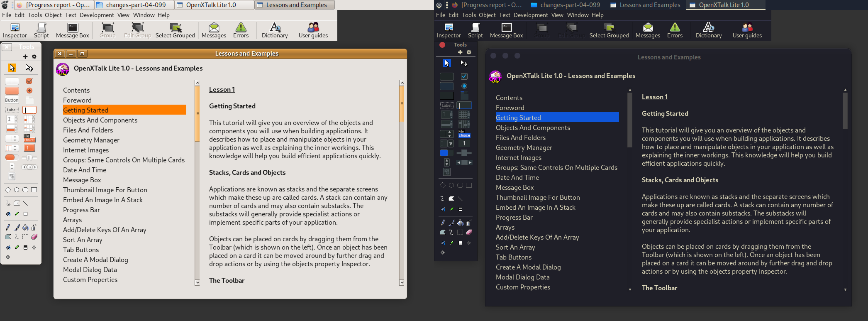Select File choice menu object in light Tools palette
Image resolution: width=868 pixels, height=321 pixels.
(x=29, y=138)
